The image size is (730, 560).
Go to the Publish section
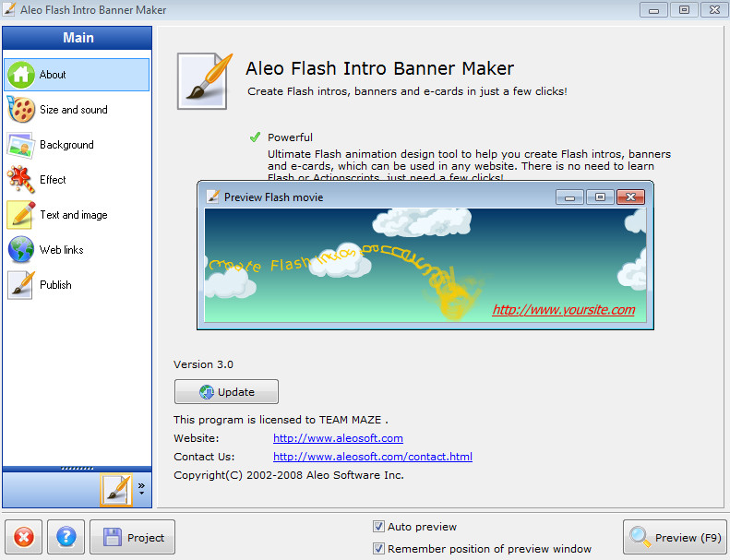[55, 285]
